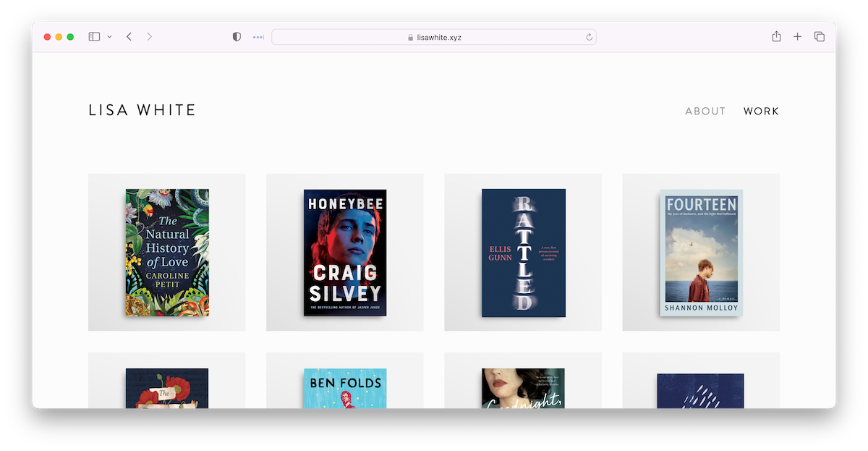Select the Fourteen Shannon Molloy book cover

(x=701, y=252)
